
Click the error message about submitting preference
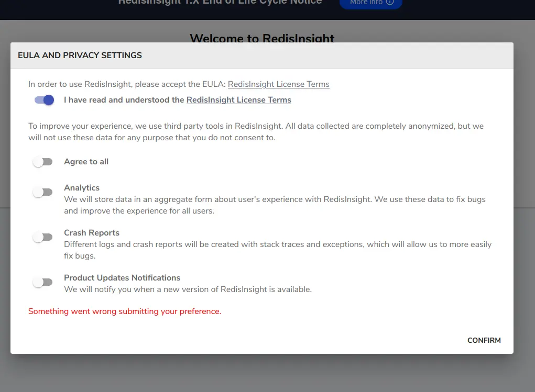pyautogui.click(x=124, y=311)
